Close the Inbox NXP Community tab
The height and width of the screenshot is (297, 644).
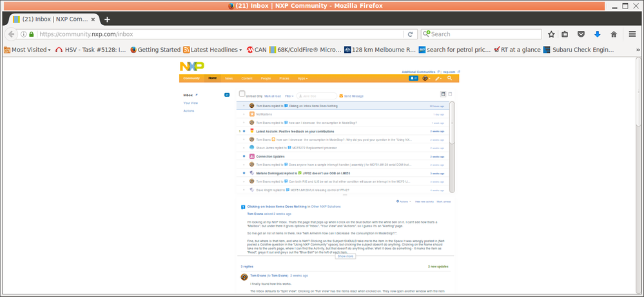[x=93, y=19]
